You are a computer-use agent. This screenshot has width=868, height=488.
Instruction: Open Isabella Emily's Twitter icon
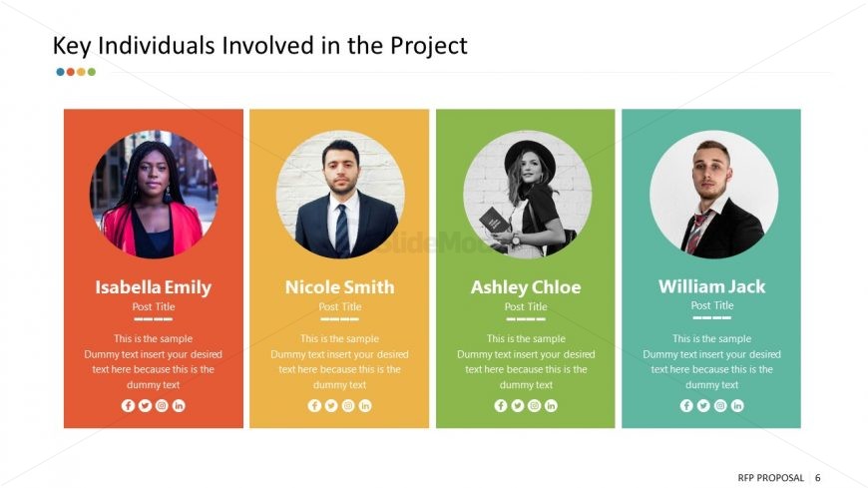tap(145, 405)
